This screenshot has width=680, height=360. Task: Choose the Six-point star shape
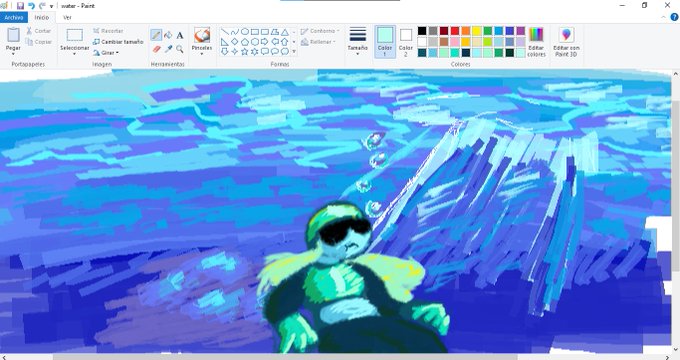tap(255, 52)
